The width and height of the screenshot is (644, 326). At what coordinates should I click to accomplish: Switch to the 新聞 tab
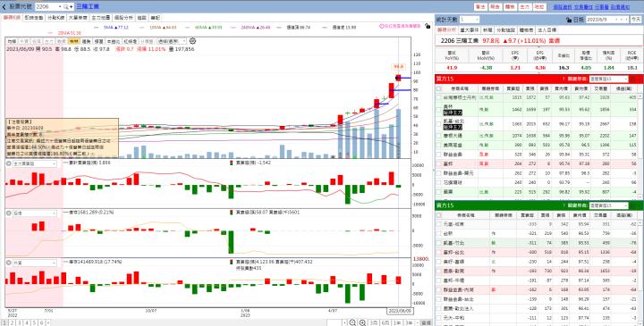(x=487, y=30)
